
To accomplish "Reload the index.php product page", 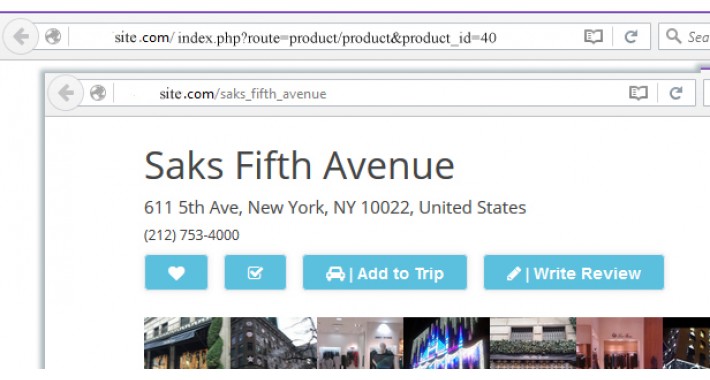I will (x=631, y=37).
